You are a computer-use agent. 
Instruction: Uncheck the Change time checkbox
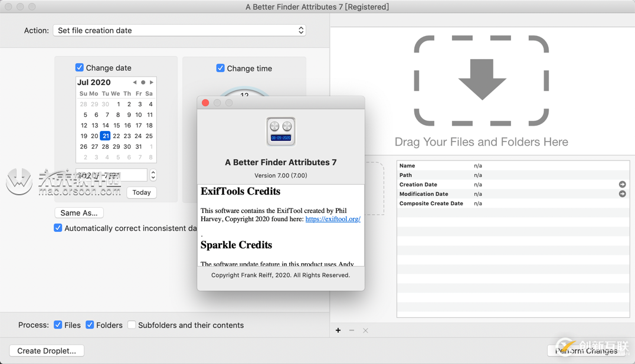220,68
